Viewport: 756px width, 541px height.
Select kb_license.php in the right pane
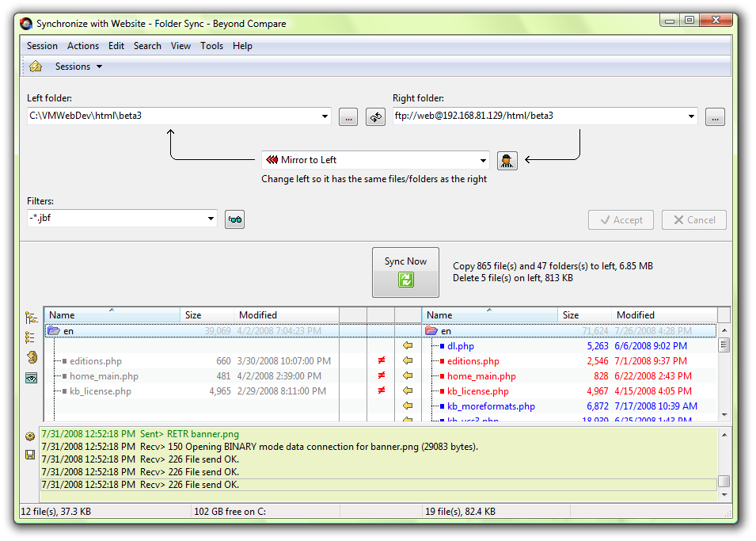pyautogui.click(x=478, y=391)
